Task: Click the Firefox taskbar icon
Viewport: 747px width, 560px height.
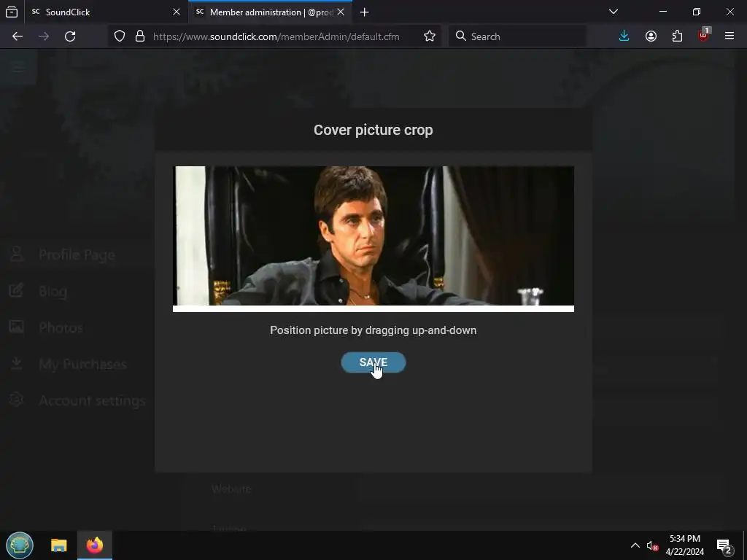Action: pyautogui.click(x=95, y=545)
